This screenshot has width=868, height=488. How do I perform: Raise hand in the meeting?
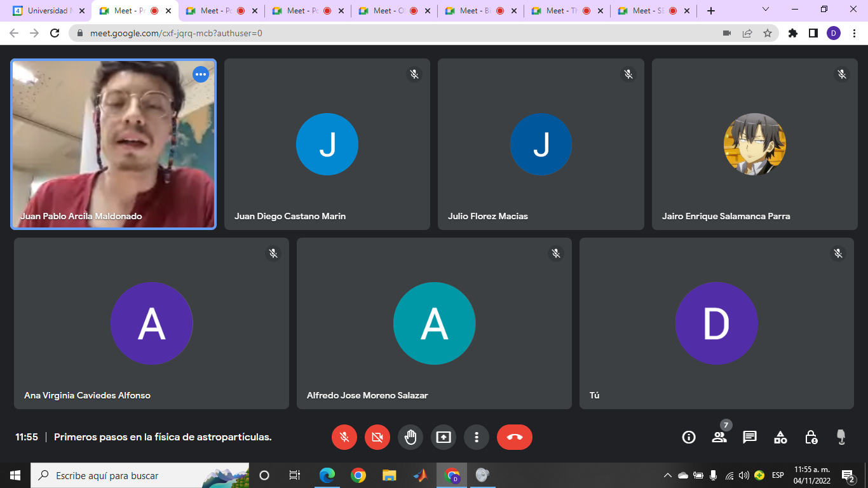click(410, 437)
